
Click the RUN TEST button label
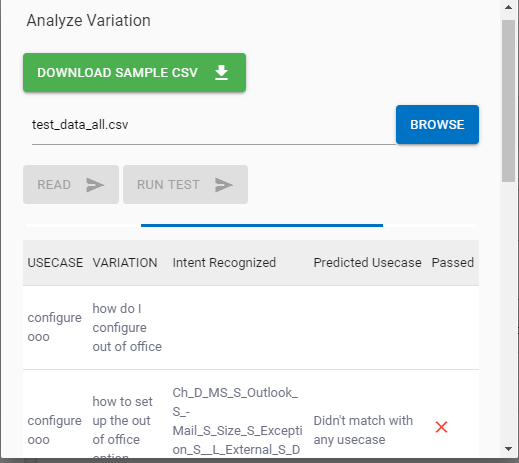168,185
